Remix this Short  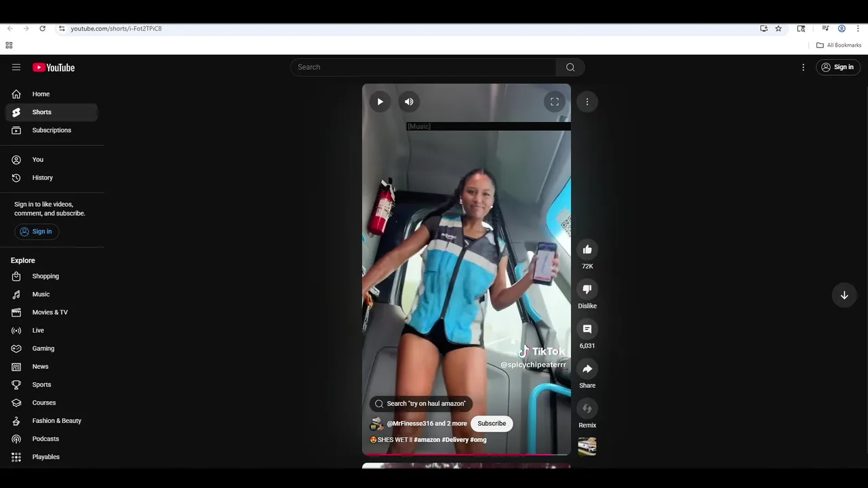pos(587,409)
